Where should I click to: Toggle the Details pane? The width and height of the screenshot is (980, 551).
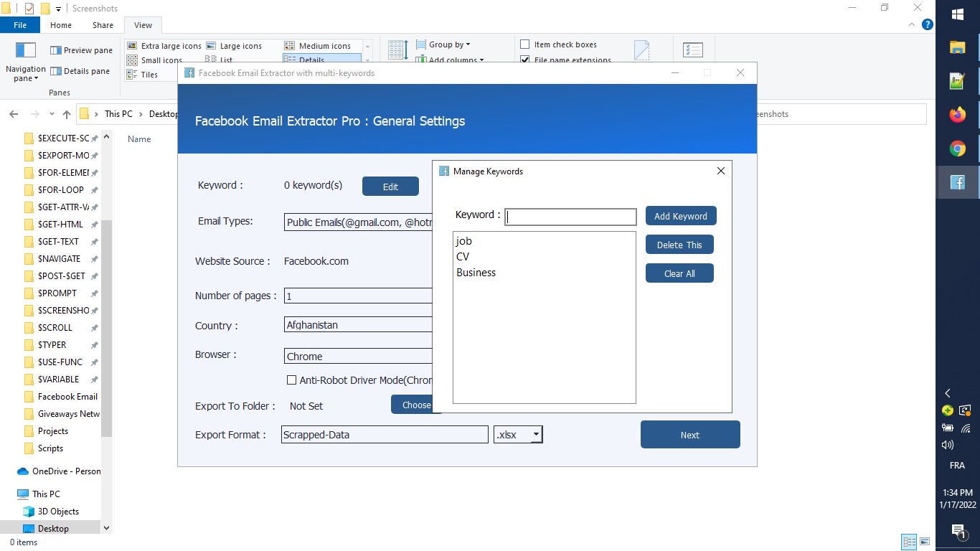point(80,71)
